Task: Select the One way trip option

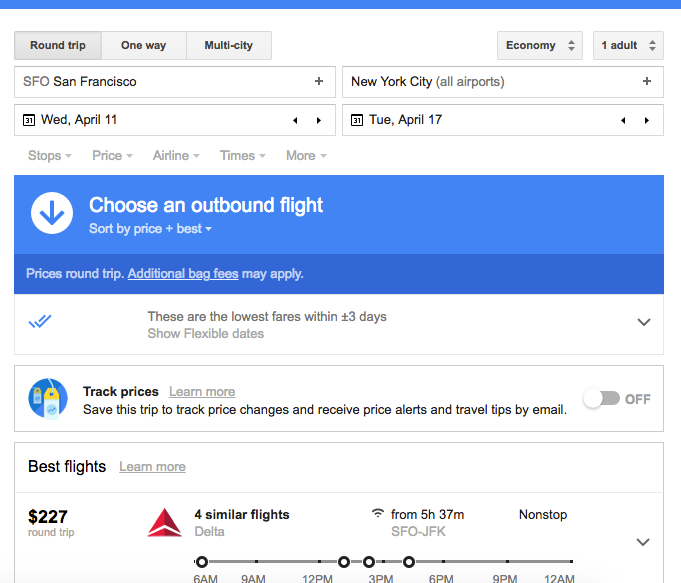Action: coord(144,45)
